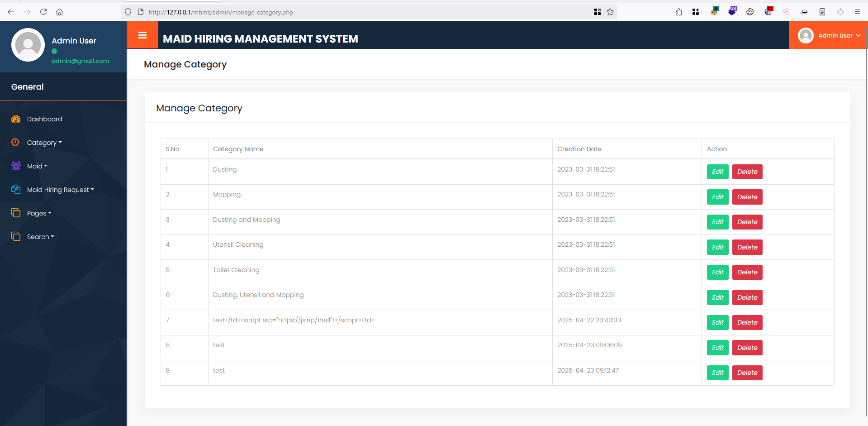Bookmark page with the star icon
The image size is (868, 426).
610,12
